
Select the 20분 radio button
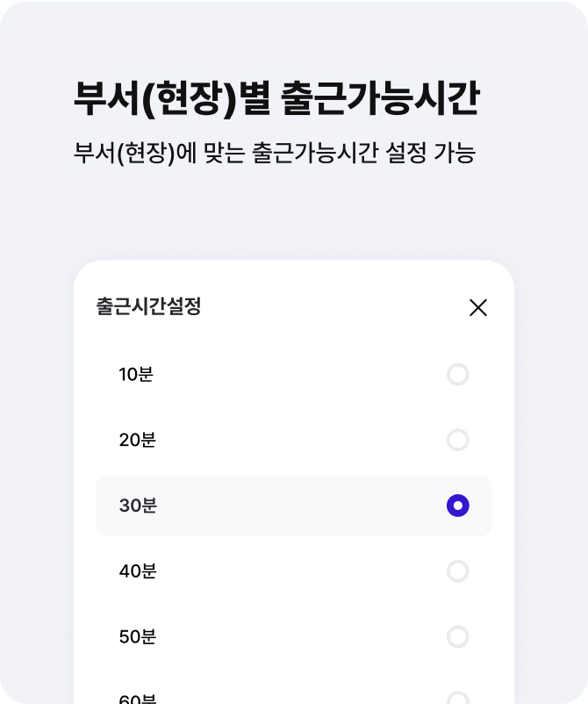[458, 440]
